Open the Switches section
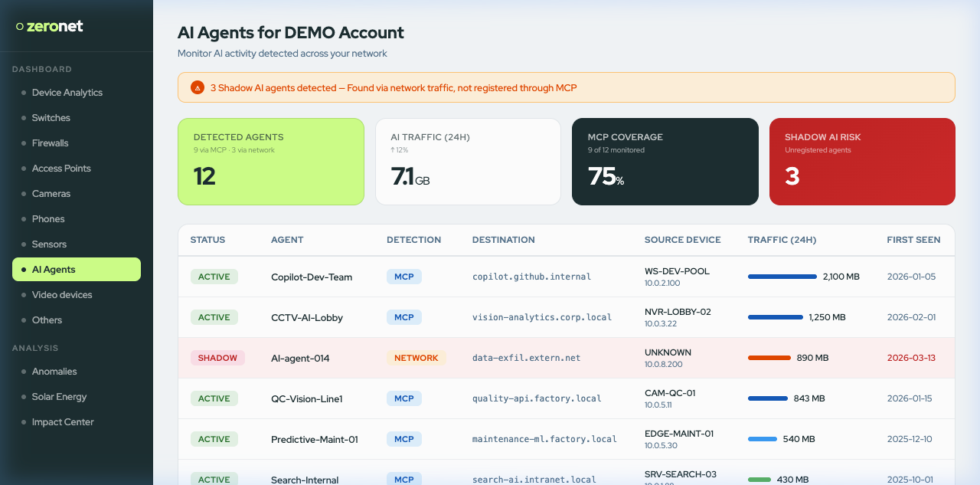 (51, 117)
